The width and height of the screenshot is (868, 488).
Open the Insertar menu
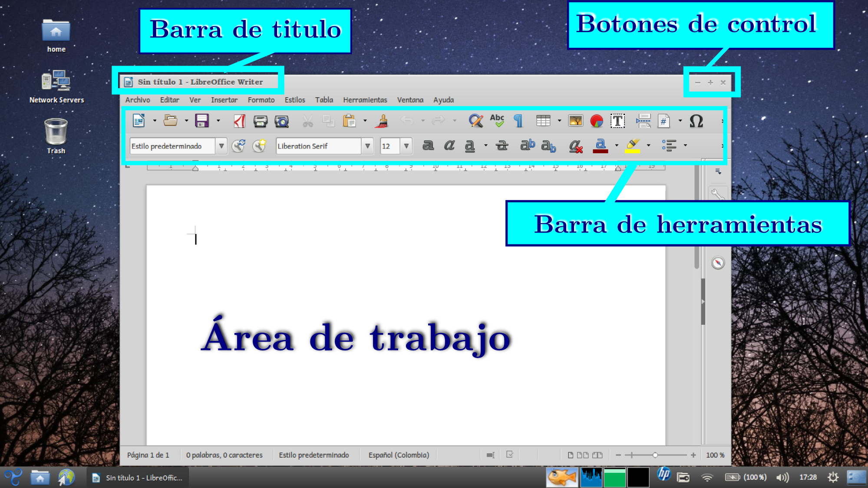224,100
